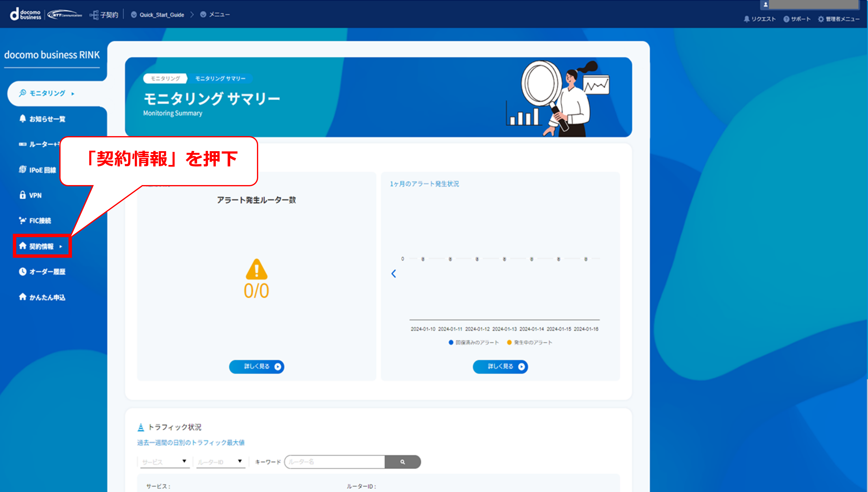Click the user account icon
Viewport: 868px width, 492px height.
click(x=766, y=4)
